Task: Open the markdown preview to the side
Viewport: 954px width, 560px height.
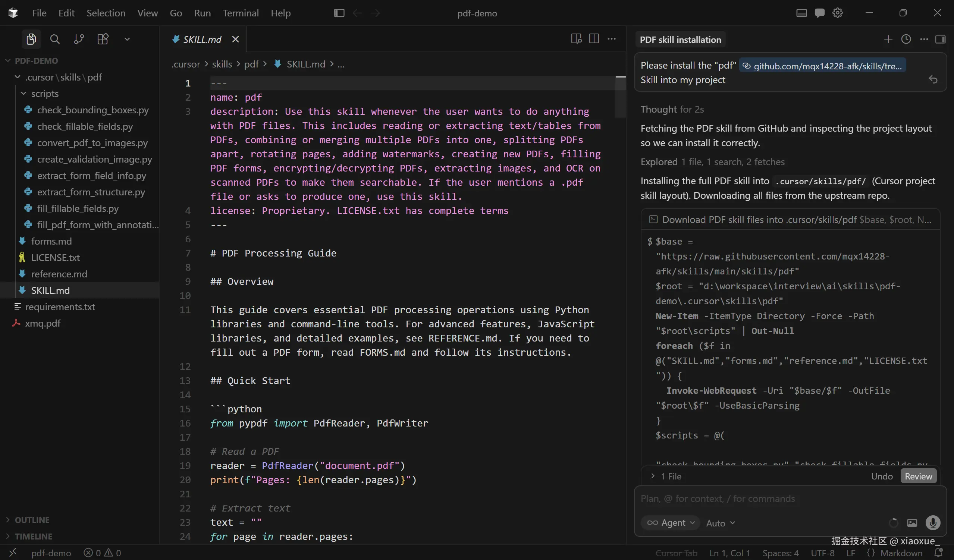Action: (x=576, y=39)
